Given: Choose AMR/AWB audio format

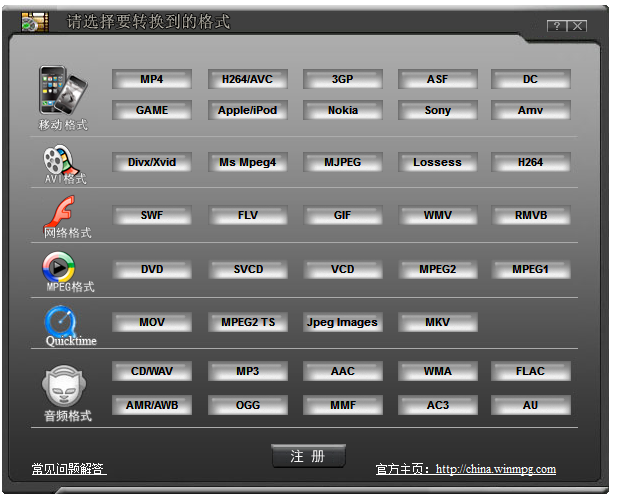Looking at the screenshot, I should coord(152,405).
